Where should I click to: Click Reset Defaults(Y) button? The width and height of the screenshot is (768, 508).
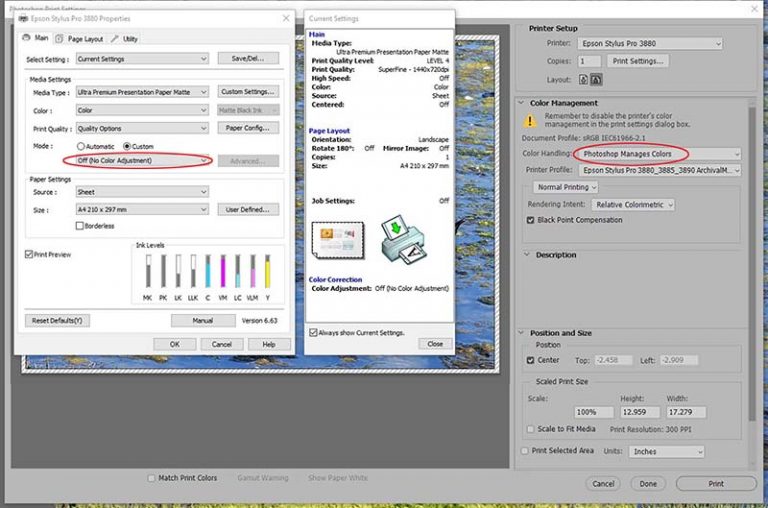pyautogui.click(x=57, y=320)
